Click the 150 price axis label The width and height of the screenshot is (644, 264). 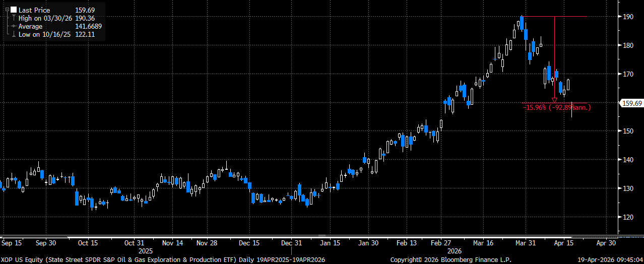pyautogui.click(x=628, y=131)
